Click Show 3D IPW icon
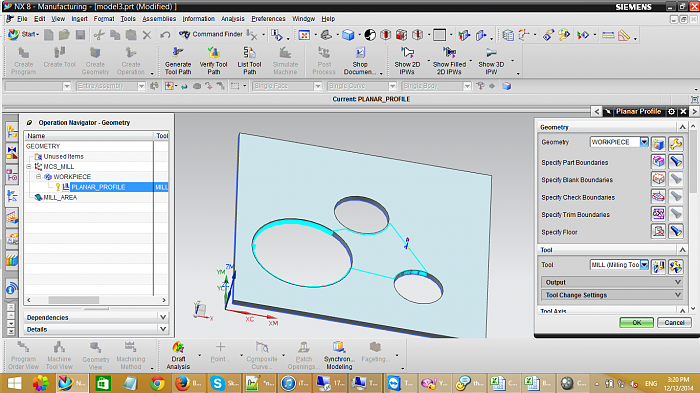700x393 pixels. (x=491, y=53)
